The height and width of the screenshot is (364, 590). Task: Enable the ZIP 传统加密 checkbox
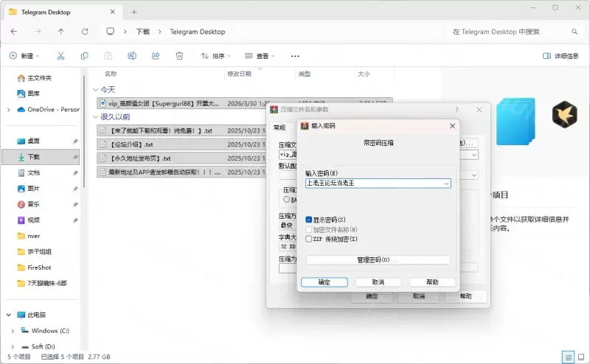[309, 239]
